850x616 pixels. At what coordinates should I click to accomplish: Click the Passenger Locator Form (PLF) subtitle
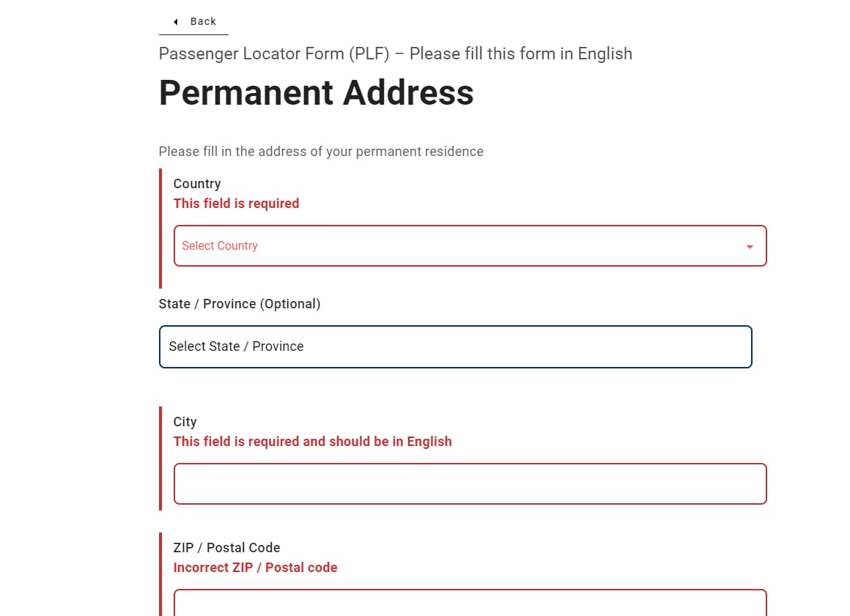[395, 54]
